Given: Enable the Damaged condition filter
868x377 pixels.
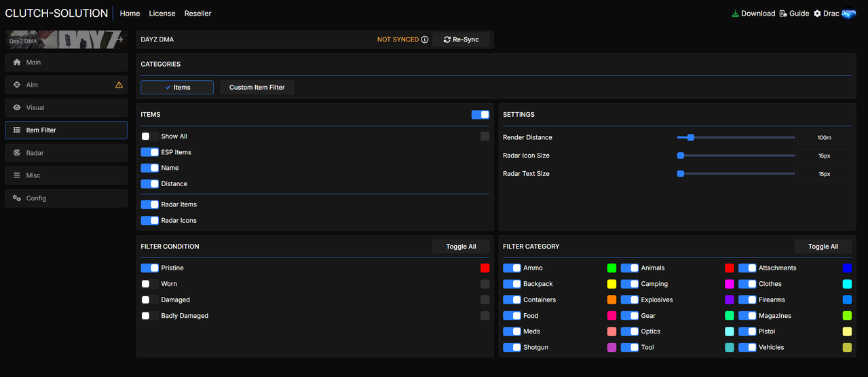Looking at the screenshot, I should click(150, 300).
